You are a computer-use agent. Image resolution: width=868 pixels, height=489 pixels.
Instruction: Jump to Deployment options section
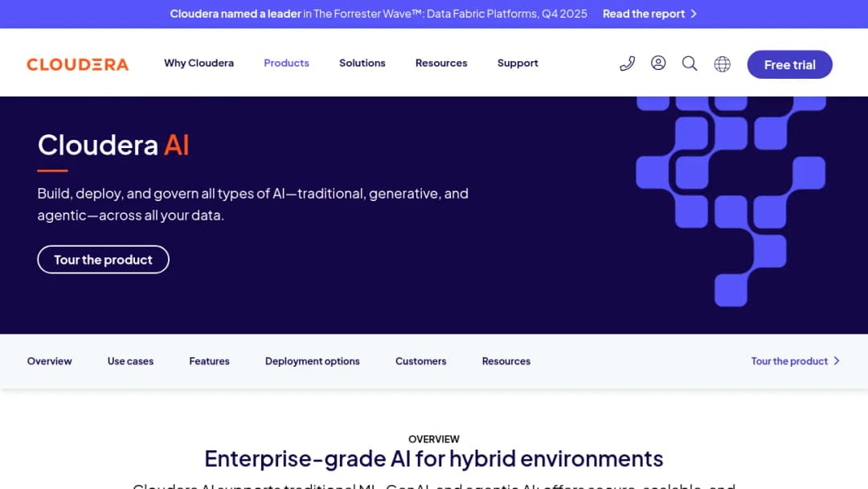pos(312,361)
